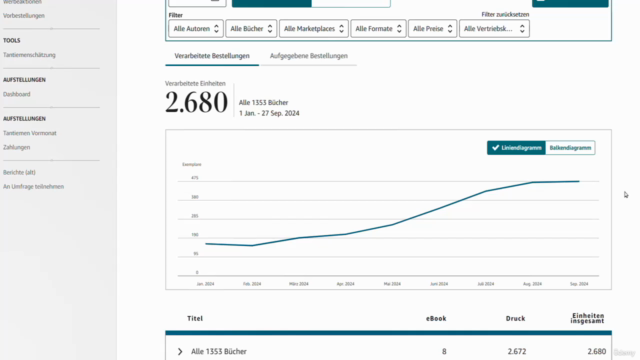Click the Sep. 2024 axis label
The height and width of the screenshot is (360, 640).
click(579, 284)
